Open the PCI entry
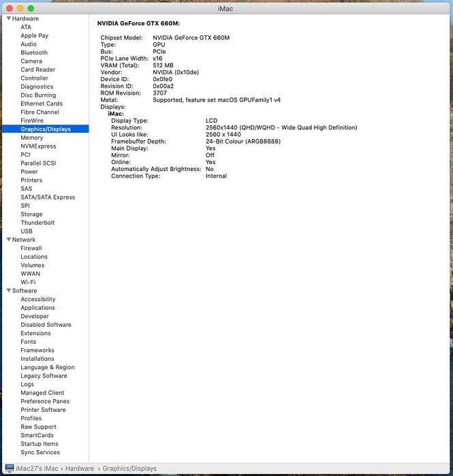This screenshot has height=476, width=453. (x=25, y=155)
